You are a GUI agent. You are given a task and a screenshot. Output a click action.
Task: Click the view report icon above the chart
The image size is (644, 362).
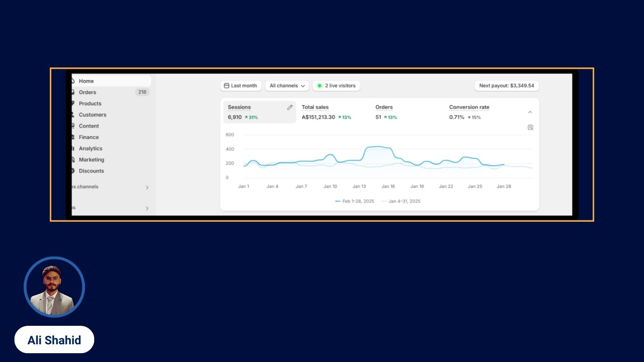[530, 128]
